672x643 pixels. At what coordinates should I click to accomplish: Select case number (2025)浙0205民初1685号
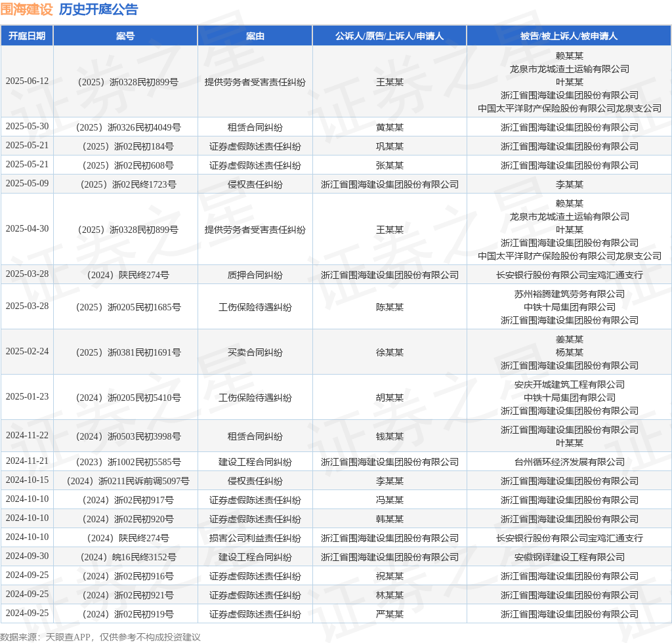[x=128, y=307]
